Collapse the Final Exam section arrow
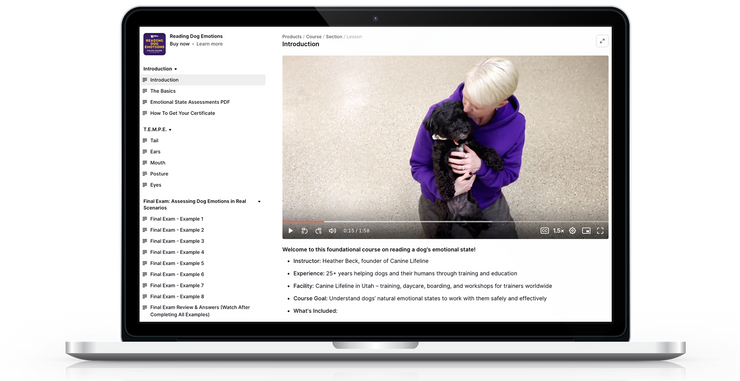This screenshot has width=740, height=381. point(259,202)
